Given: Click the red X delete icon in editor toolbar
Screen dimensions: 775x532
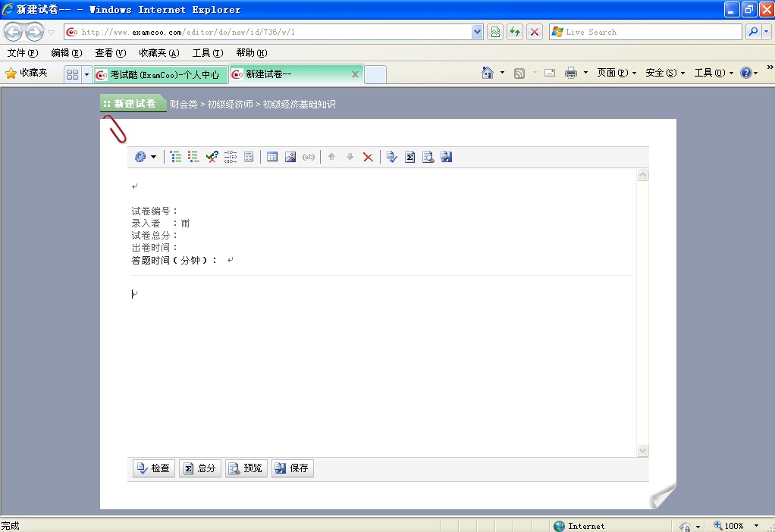Looking at the screenshot, I should (x=368, y=157).
